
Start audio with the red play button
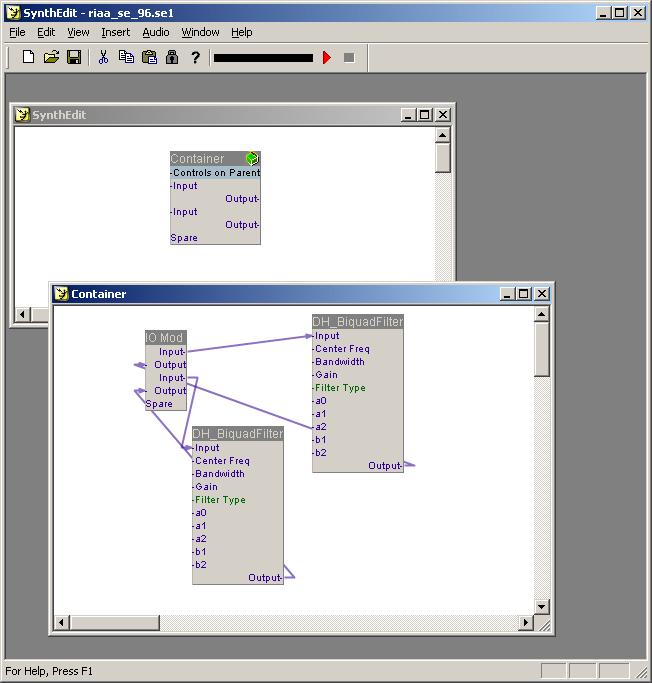(x=327, y=57)
